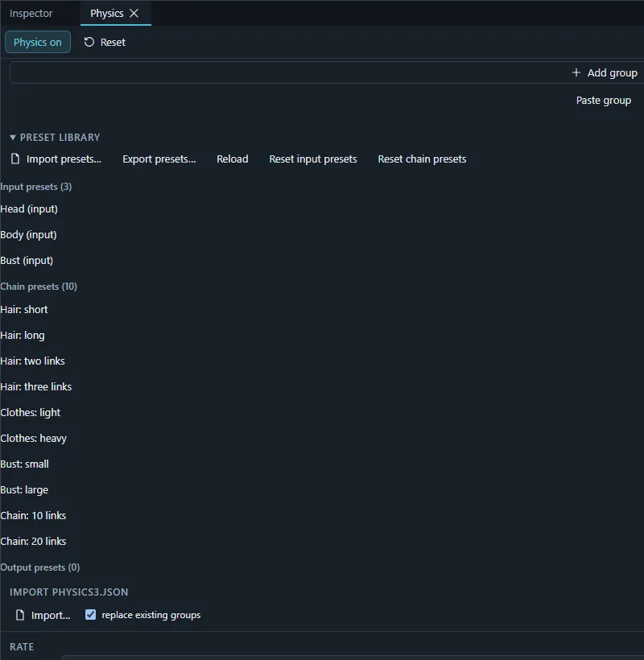Click the Output presets (0) heading
The height and width of the screenshot is (660, 644).
pyautogui.click(x=39, y=567)
